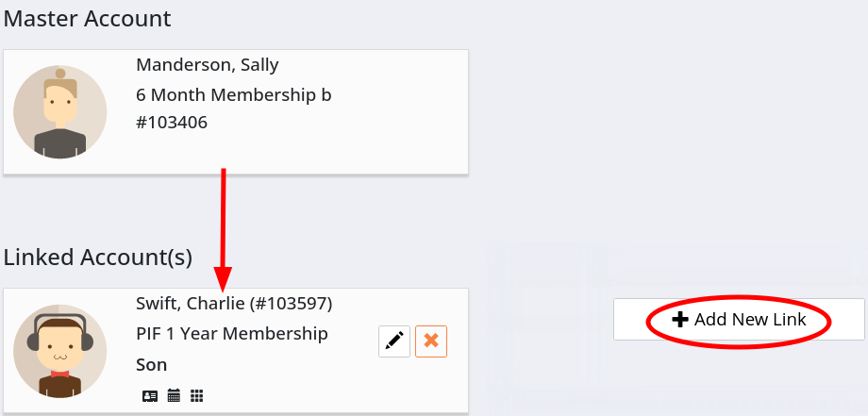This screenshot has width=868, height=416.
Task: Remove the Charlie Swift link with the orange X
Action: (x=431, y=341)
